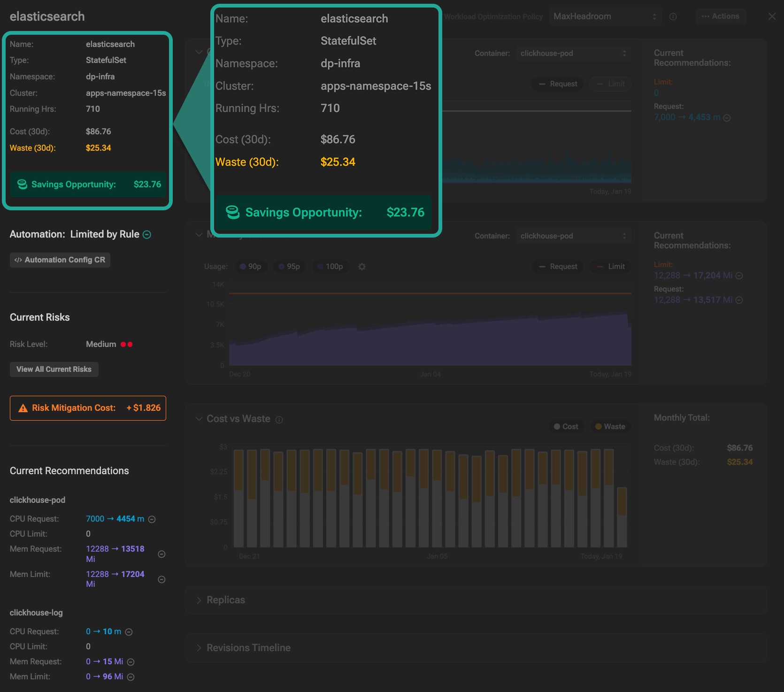Click the circle icon beside 7000 → 4454 m

(x=152, y=519)
